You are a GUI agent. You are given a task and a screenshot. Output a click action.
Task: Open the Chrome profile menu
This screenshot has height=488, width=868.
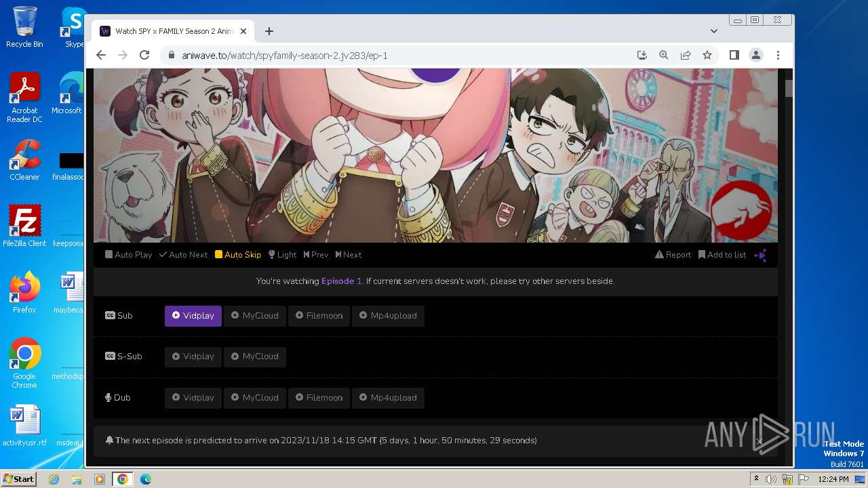point(755,56)
